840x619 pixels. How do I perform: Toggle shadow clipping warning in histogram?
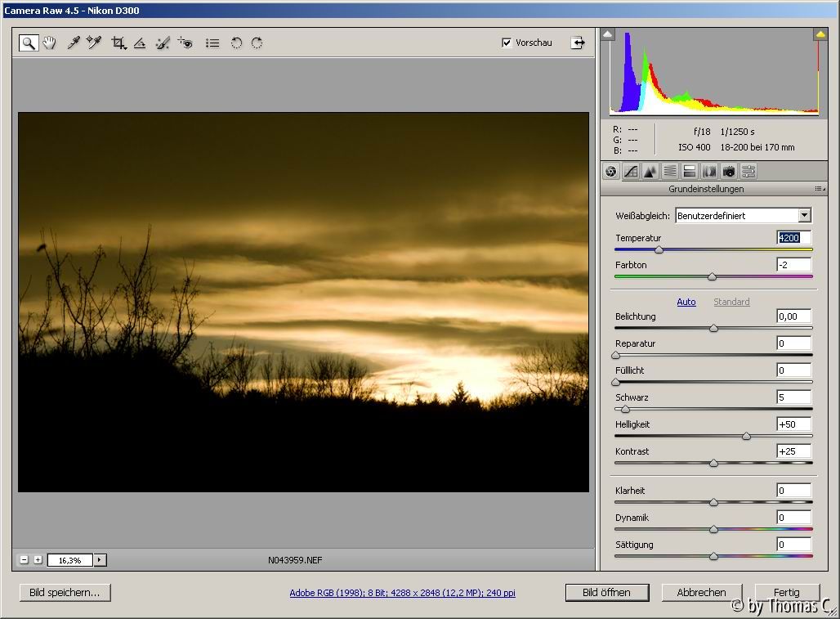pos(607,34)
